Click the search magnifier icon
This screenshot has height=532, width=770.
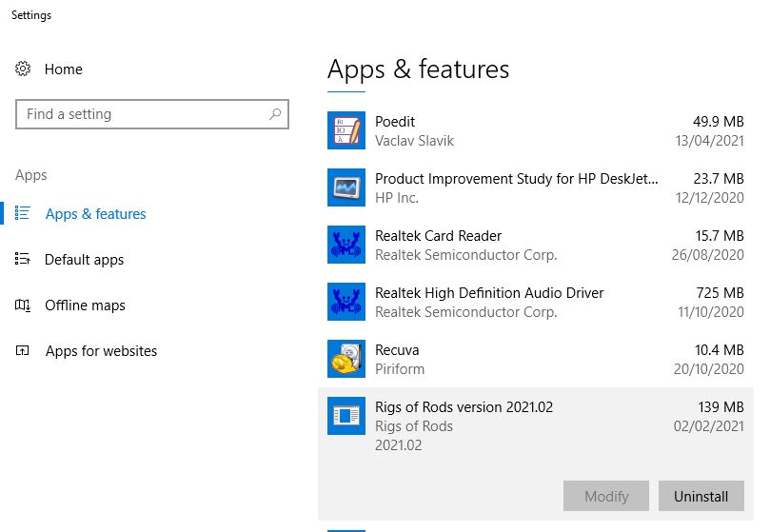(x=275, y=114)
